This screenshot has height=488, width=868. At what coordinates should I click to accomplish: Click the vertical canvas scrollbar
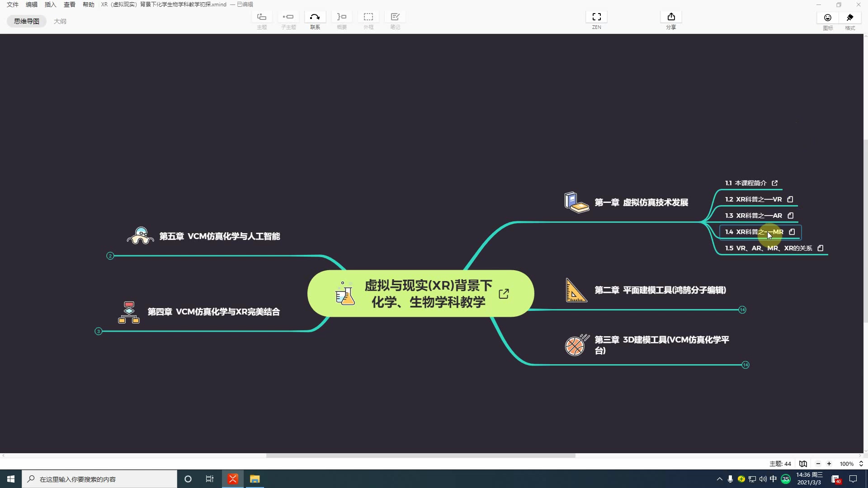click(x=866, y=231)
